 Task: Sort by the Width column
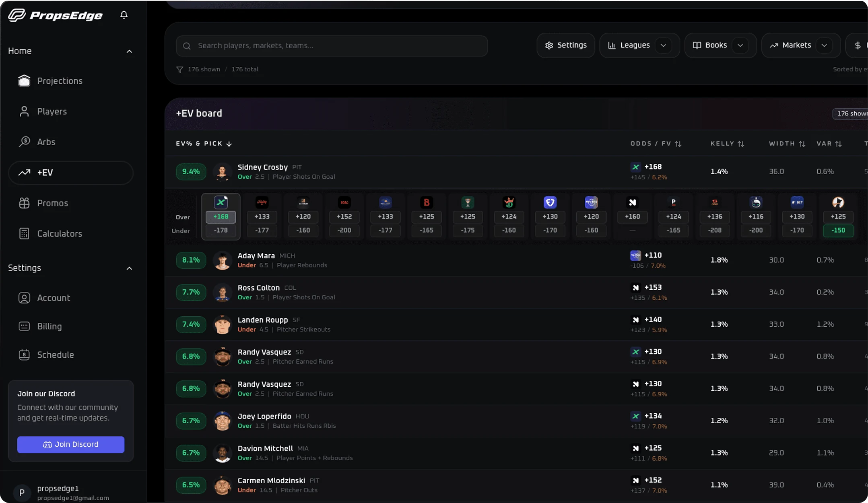pos(787,144)
